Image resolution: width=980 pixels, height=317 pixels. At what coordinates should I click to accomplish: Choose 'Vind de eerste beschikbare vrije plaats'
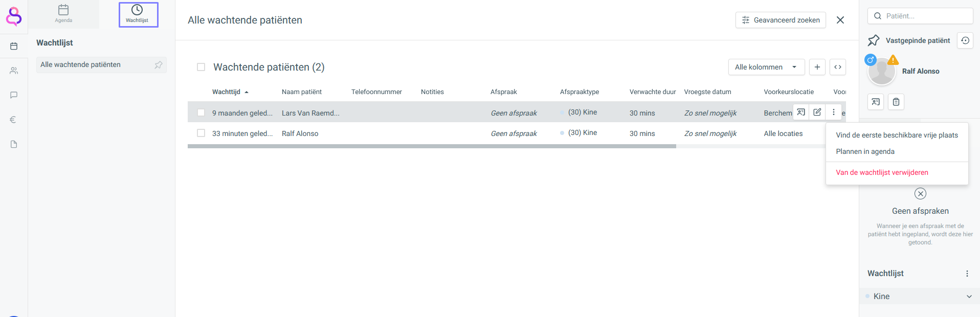[x=897, y=135]
